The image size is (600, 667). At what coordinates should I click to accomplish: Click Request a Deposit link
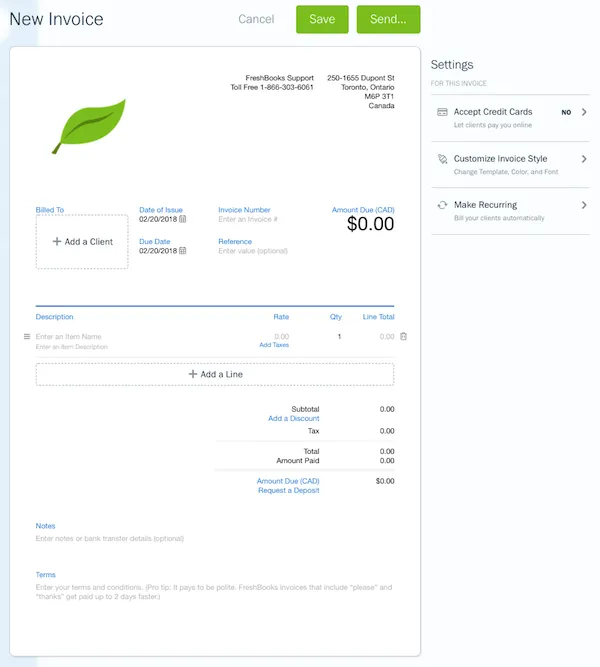coord(289,491)
